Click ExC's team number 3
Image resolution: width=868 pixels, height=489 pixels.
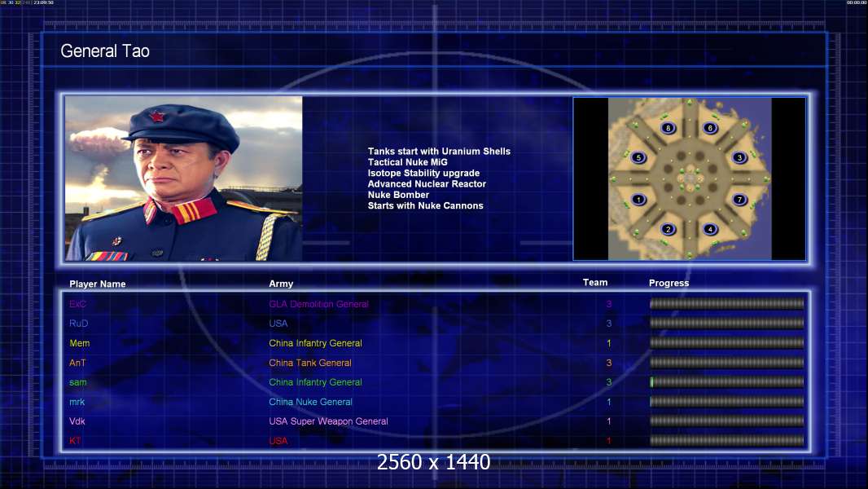[609, 304]
